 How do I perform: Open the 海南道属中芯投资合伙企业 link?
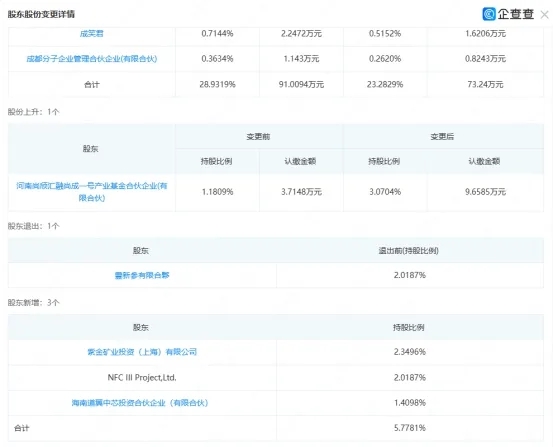(x=140, y=403)
